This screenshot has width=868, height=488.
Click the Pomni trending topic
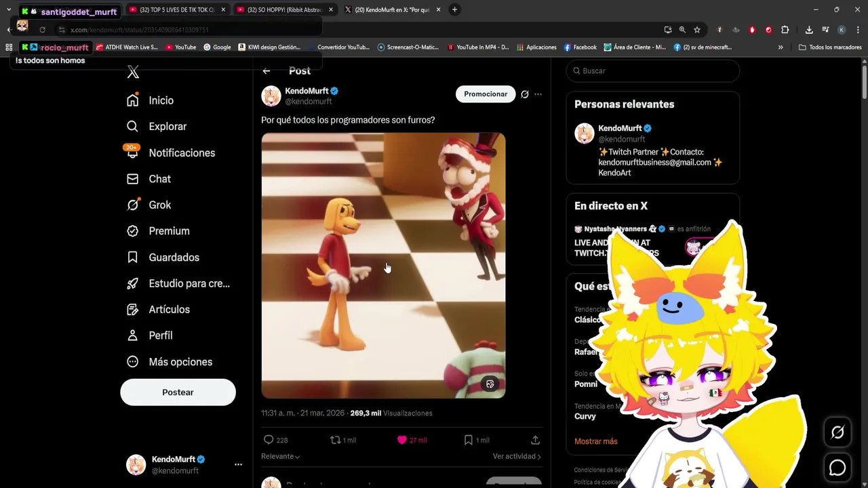click(x=586, y=384)
